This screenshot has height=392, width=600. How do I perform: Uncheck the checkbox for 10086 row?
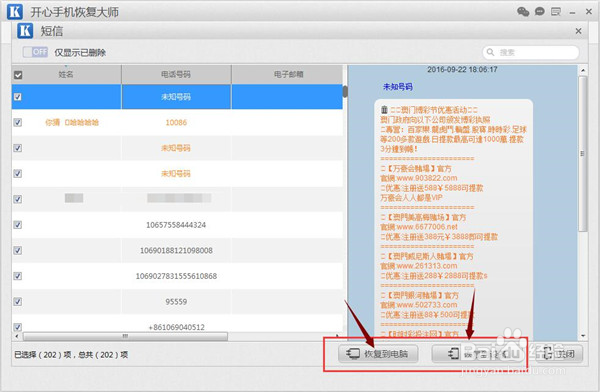(18, 122)
